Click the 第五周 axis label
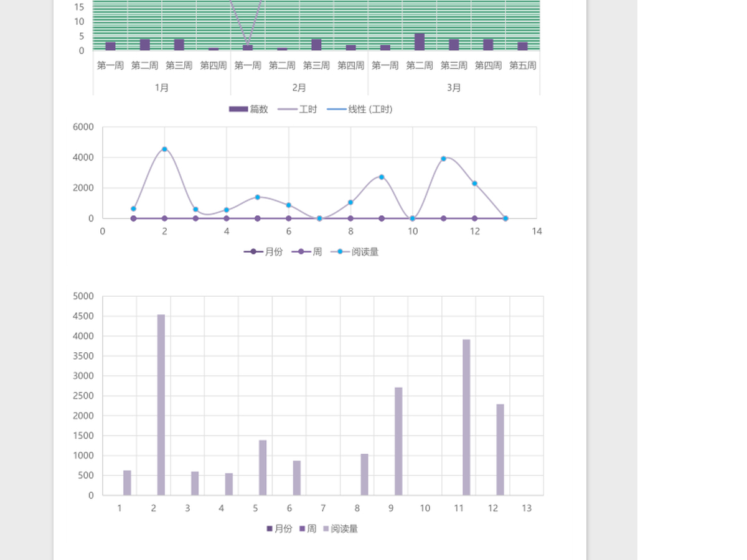Viewport: 747px width, 560px height. point(523,65)
